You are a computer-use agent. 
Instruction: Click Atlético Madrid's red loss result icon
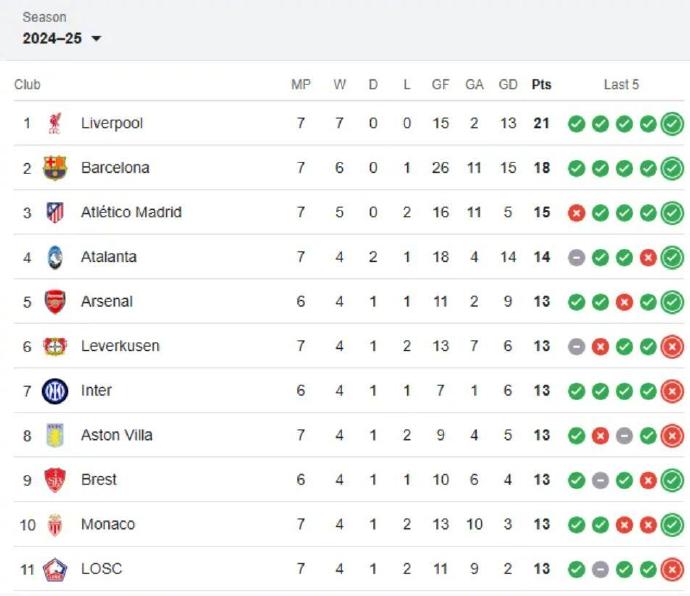[x=576, y=213]
